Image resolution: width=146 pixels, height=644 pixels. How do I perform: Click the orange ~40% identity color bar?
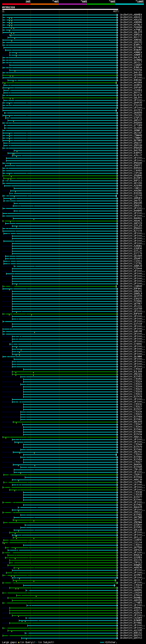coord(45,4)
